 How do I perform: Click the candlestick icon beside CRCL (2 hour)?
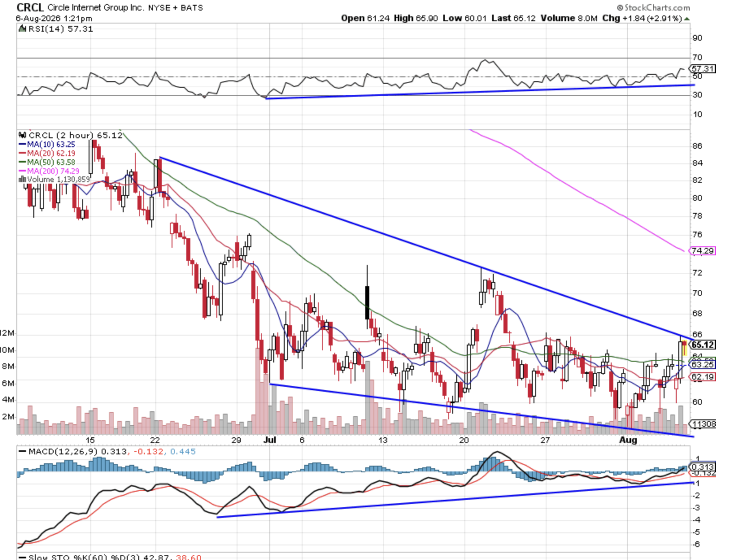coord(23,135)
